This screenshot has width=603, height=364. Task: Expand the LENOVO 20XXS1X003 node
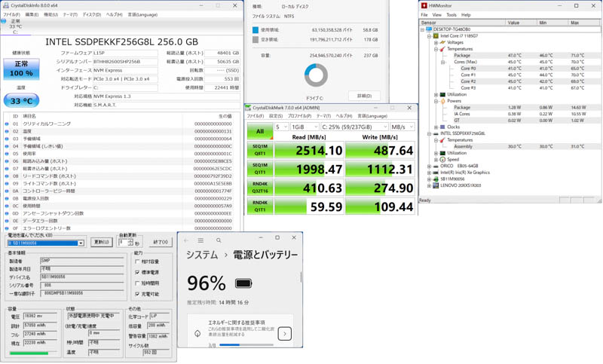429,185
